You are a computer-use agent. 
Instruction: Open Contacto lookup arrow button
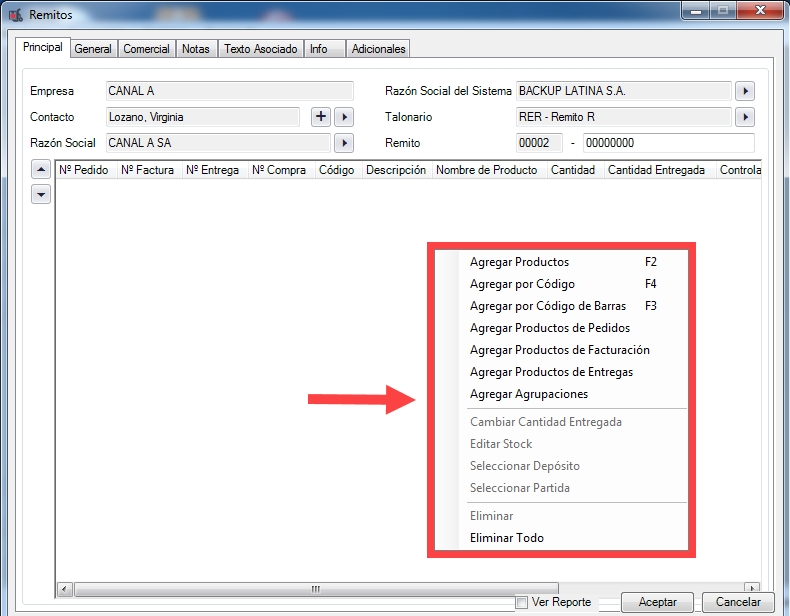(x=344, y=117)
